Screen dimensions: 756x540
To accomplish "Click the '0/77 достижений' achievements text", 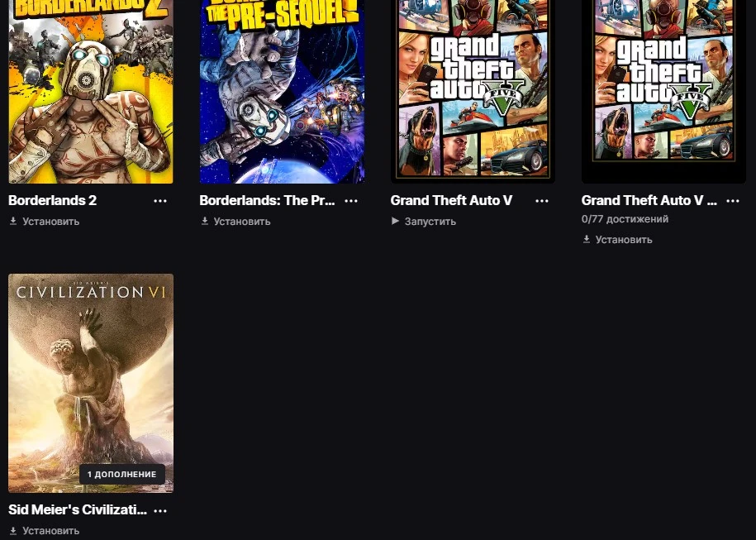I will click(x=625, y=219).
